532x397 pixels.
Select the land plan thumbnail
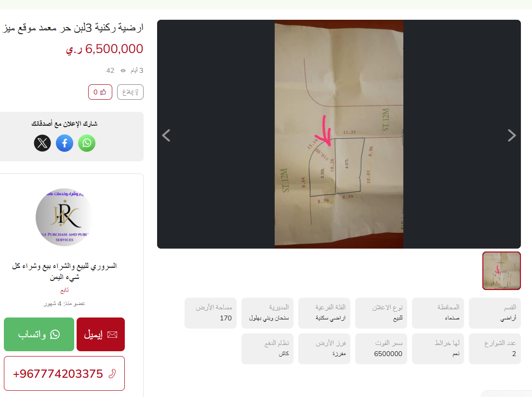(502, 271)
